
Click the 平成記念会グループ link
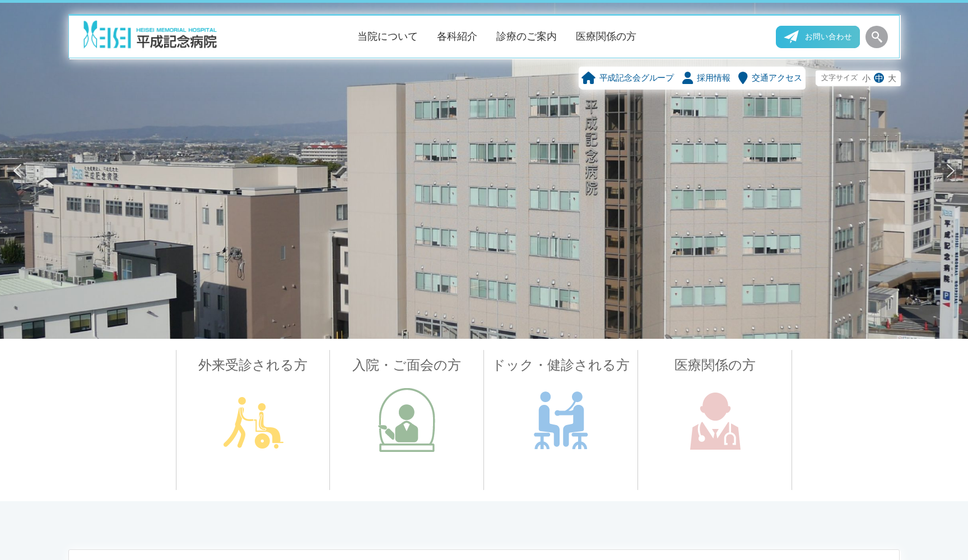635,78
